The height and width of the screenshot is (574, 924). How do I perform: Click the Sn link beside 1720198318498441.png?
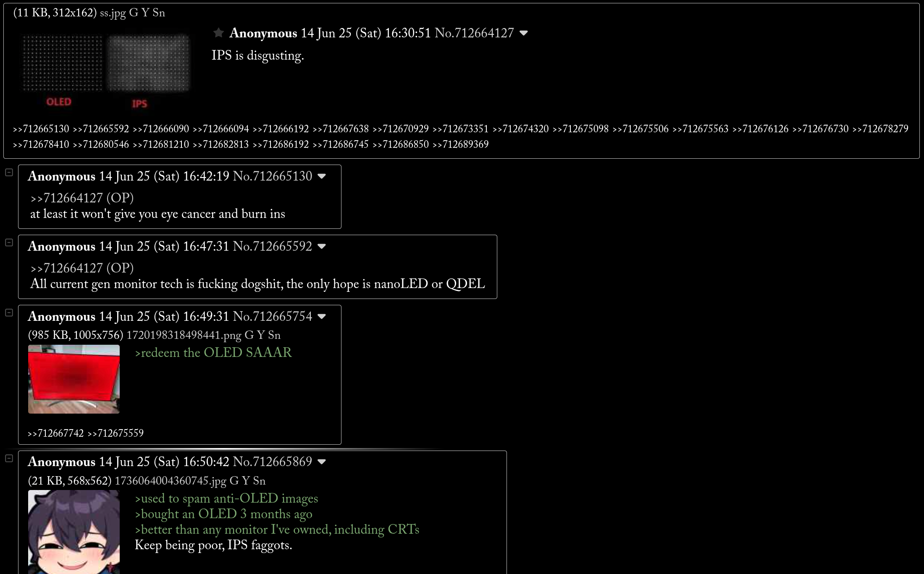274,335
